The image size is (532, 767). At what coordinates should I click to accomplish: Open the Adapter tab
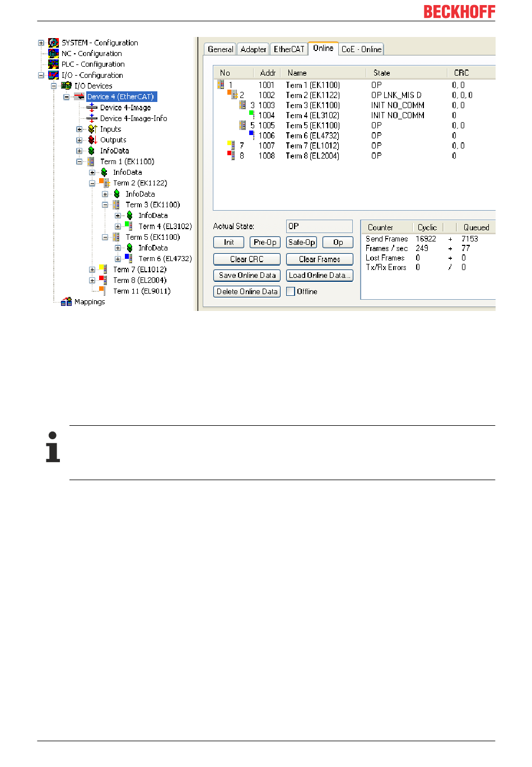(x=253, y=49)
